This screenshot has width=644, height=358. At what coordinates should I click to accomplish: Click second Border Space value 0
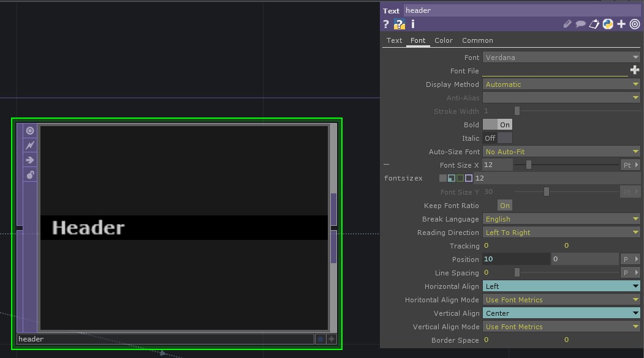point(566,340)
